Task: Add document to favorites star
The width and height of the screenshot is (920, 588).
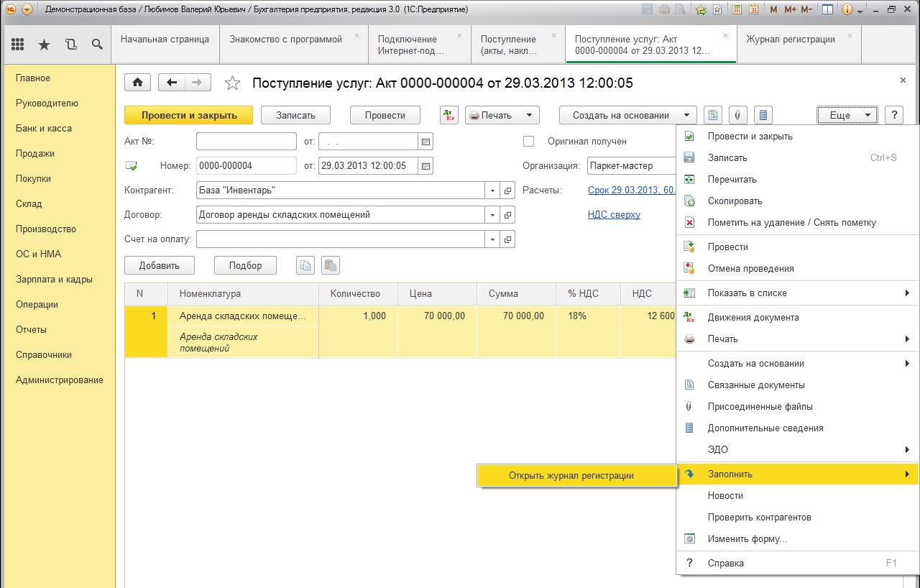Action: pos(232,83)
